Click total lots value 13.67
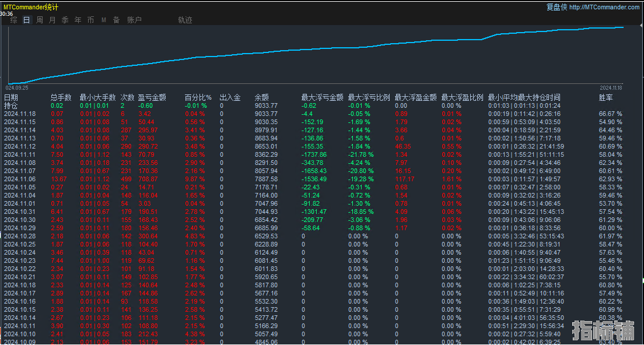This screenshot has height=345, width=644. click(59, 179)
